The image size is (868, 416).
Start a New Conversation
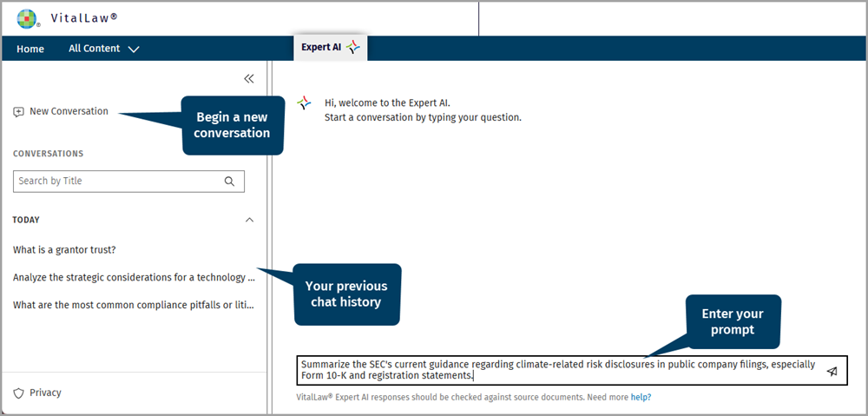[x=61, y=111]
